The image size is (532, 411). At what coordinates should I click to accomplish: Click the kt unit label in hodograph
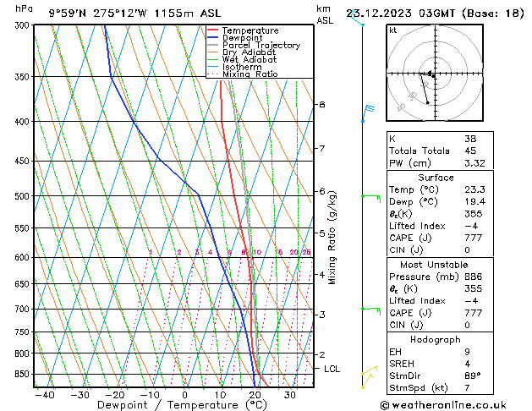click(393, 30)
